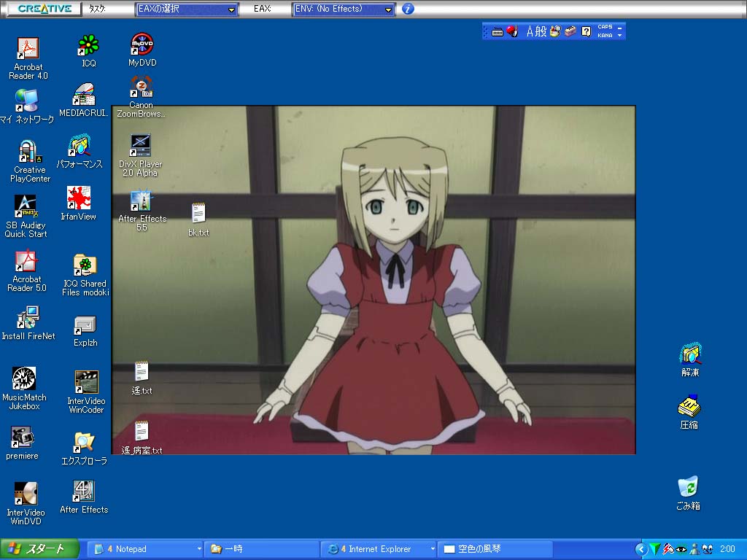The height and width of the screenshot is (560, 747).
Task: Click the blue info button on Creative bar
Action: pyautogui.click(x=409, y=9)
